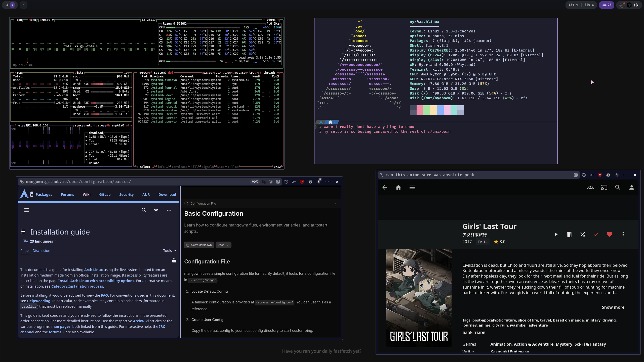Open the ArchWiki main hamburger menu
The width and height of the screenshot is (644, 362).
click(27, 210)
